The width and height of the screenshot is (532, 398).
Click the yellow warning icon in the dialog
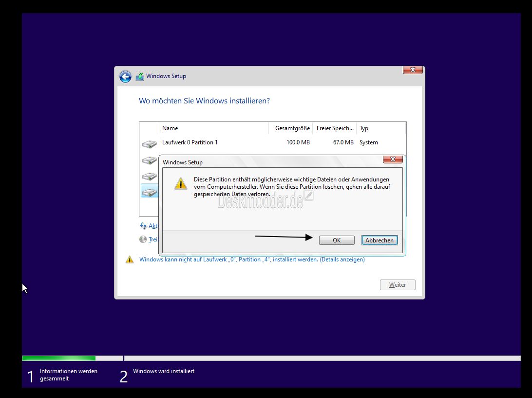pos(181,183)
